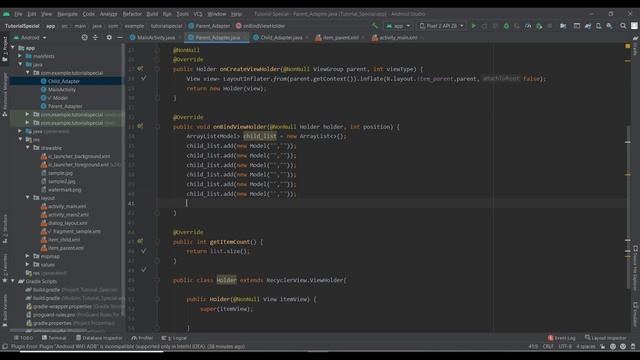
Task: Click the Collapse All icon in the Project panel
Action: coord(96,38)
